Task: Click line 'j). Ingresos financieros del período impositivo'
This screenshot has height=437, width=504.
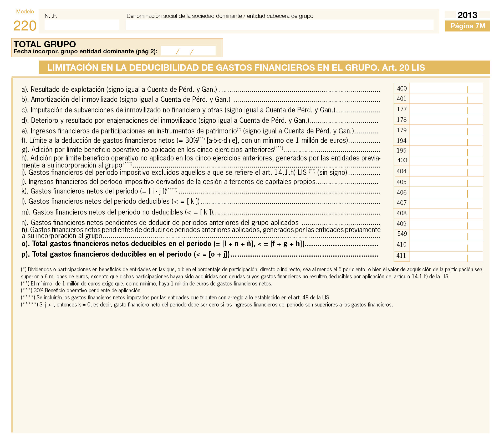Action: [x=200, y=182]
